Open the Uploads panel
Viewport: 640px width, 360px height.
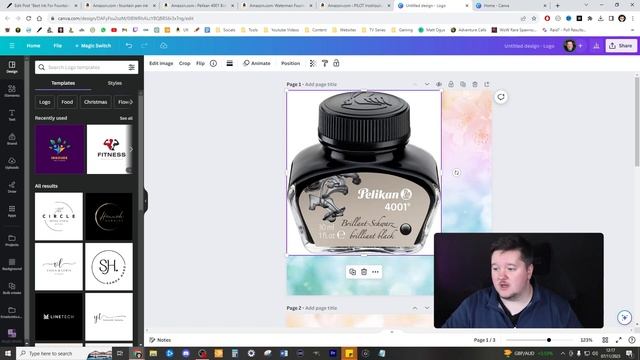point(12,163)
